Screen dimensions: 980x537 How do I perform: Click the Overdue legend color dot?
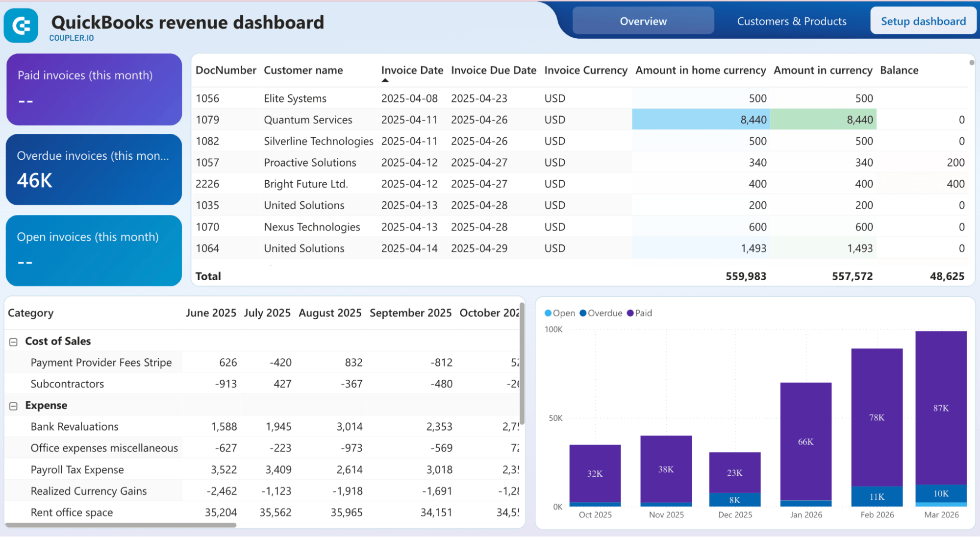pyautogui.click(x=583, y=313)
